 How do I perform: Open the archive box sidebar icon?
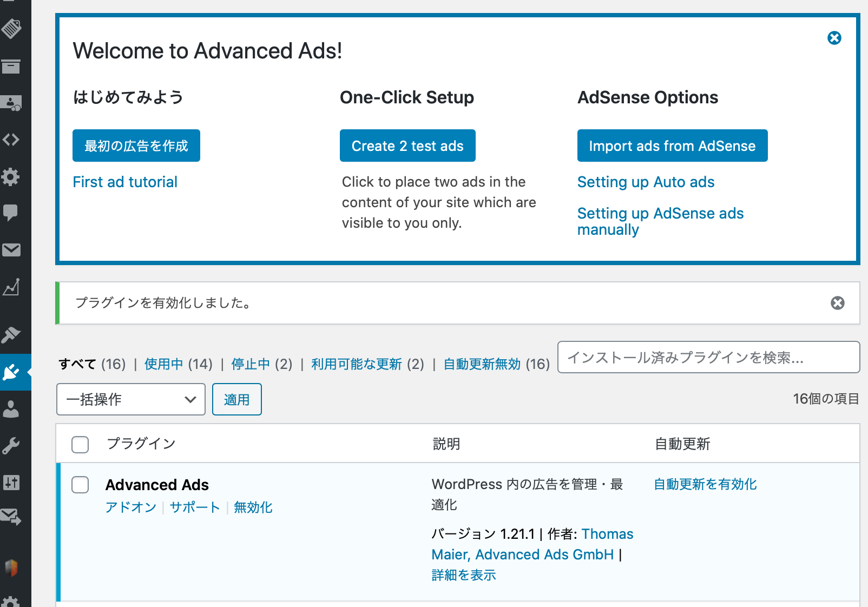tap(11, 67)
